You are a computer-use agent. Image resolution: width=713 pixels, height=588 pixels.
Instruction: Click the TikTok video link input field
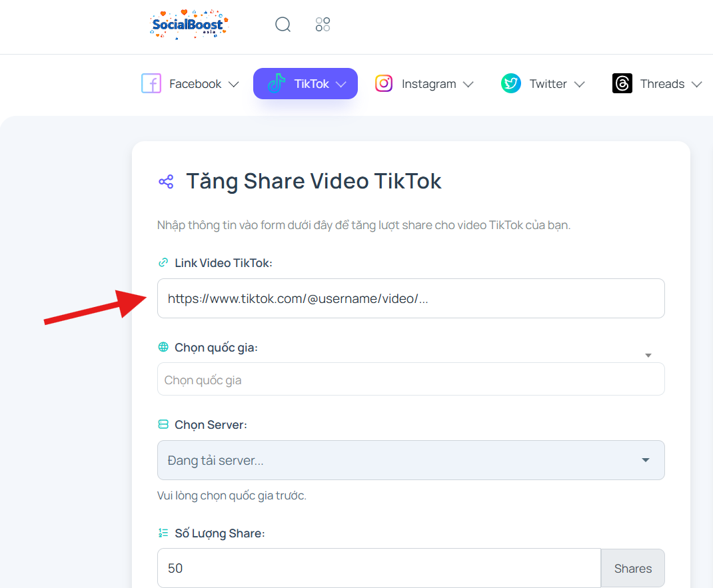(x=411, y=298)
